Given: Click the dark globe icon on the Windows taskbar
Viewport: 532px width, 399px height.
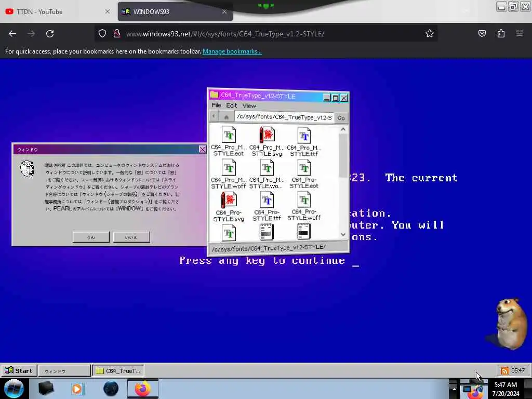Looking at the screenshot, I should click(x=111, y=389).
